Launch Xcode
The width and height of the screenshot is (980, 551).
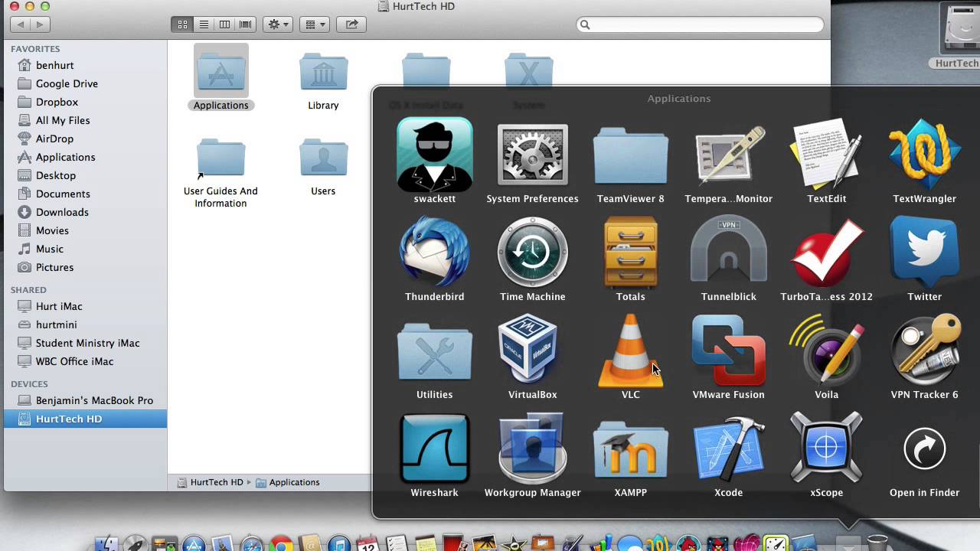click(728, 448)
